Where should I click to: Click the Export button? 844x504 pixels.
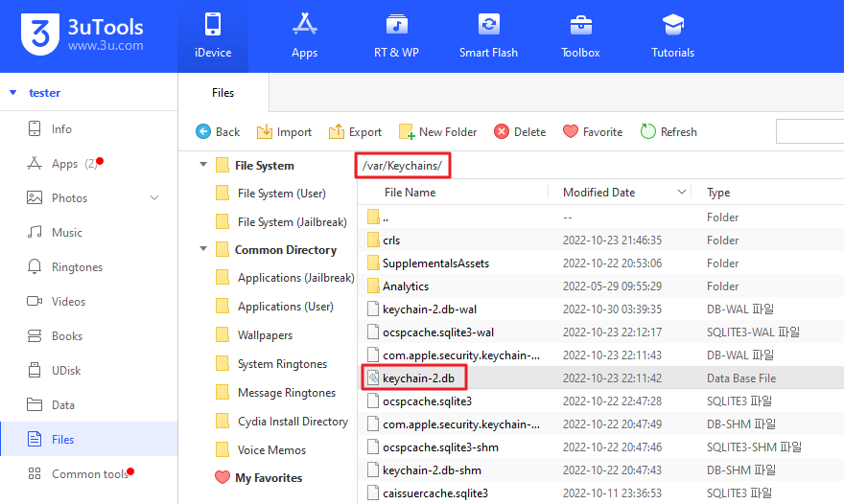[355, 132]
